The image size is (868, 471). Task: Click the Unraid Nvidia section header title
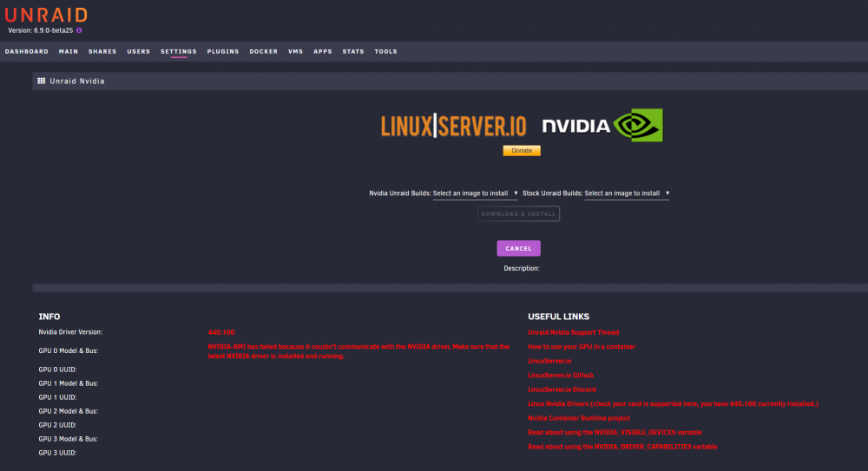[x=77, y=81]
